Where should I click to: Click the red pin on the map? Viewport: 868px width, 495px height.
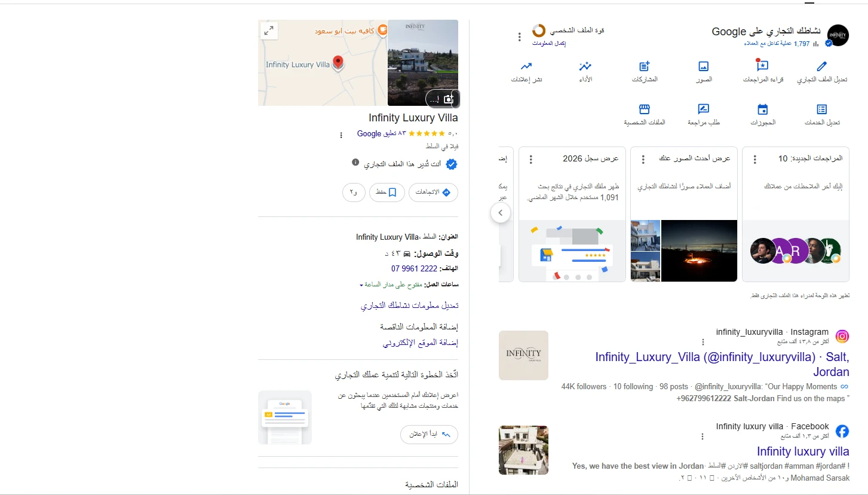(338, 63)
